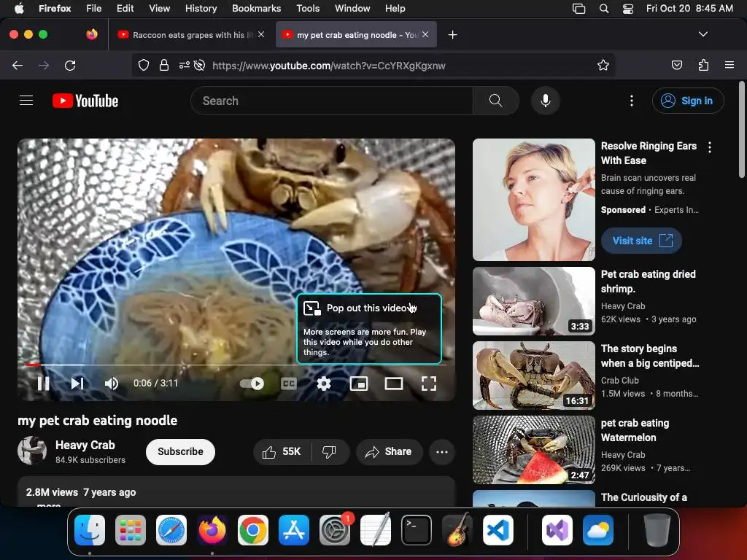View site security lock icon

(164, 65)
